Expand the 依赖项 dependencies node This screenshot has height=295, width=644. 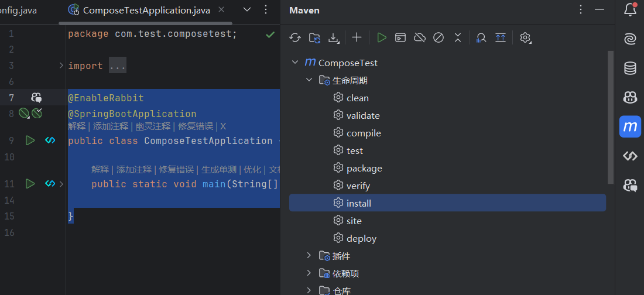[309, 273]
